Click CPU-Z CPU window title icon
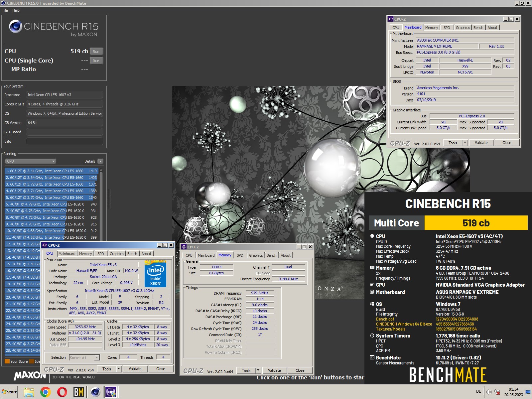 point(45,245)
